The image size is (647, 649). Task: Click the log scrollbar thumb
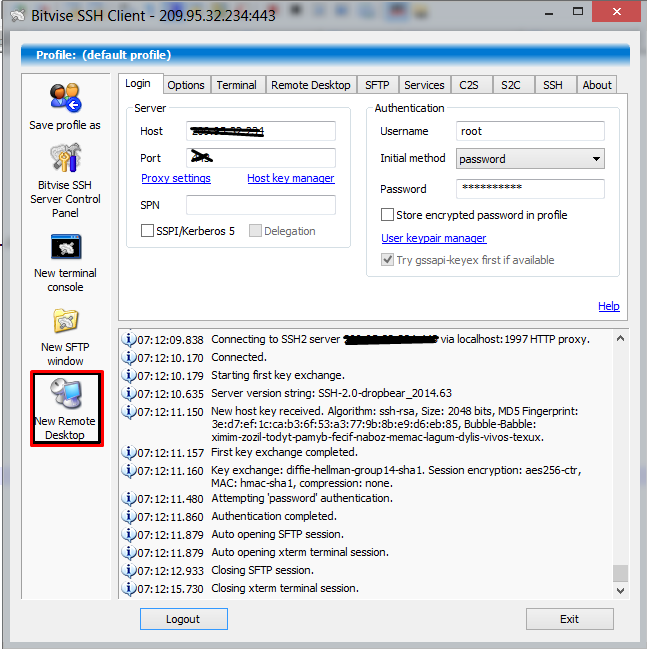(x=621, y=574)
